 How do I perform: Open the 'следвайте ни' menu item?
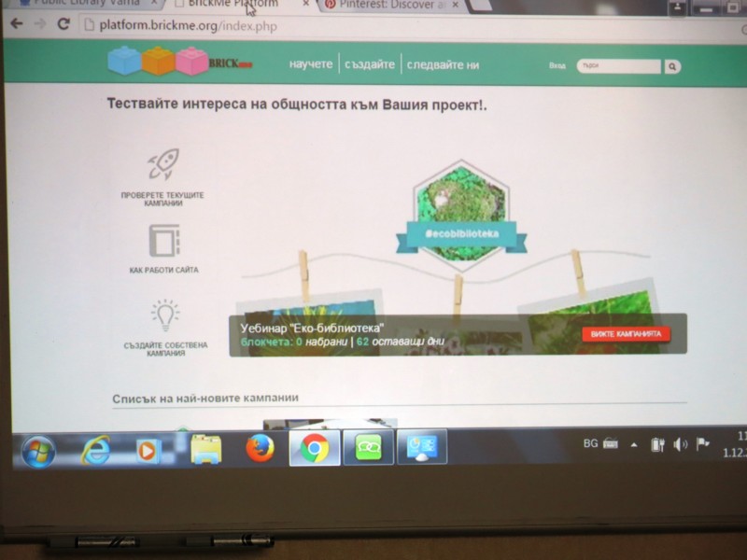coord(444,64)
